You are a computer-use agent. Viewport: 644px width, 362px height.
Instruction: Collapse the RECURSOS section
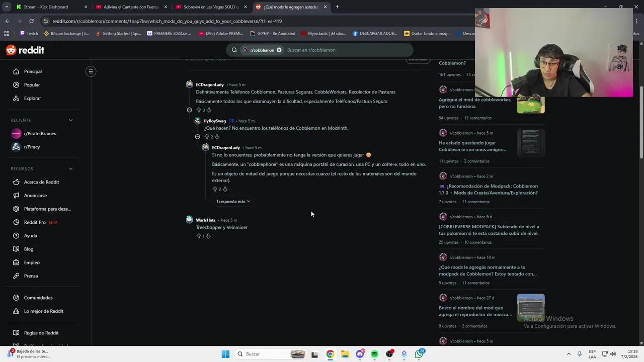click(x=70, y=169)
